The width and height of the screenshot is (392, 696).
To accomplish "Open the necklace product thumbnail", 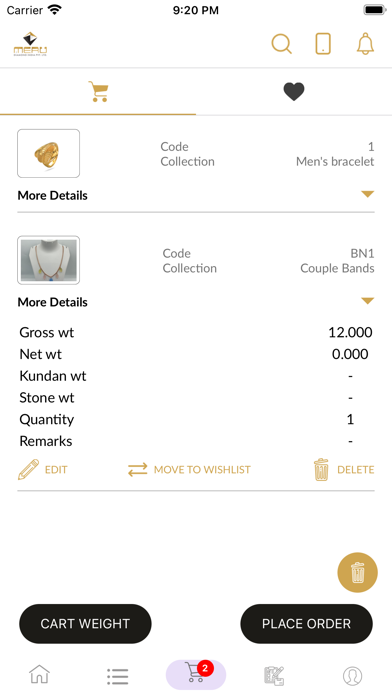I will 48,260.
